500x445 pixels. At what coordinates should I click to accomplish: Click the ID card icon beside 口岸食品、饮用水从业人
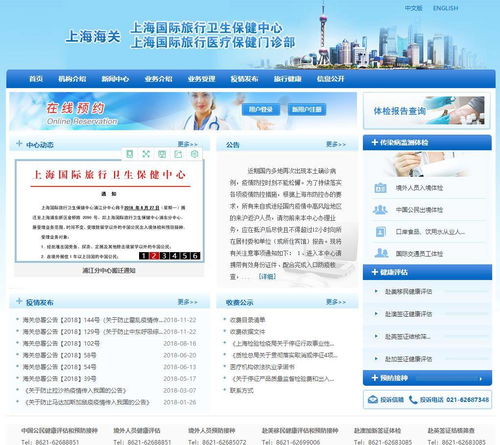[380, 232]
